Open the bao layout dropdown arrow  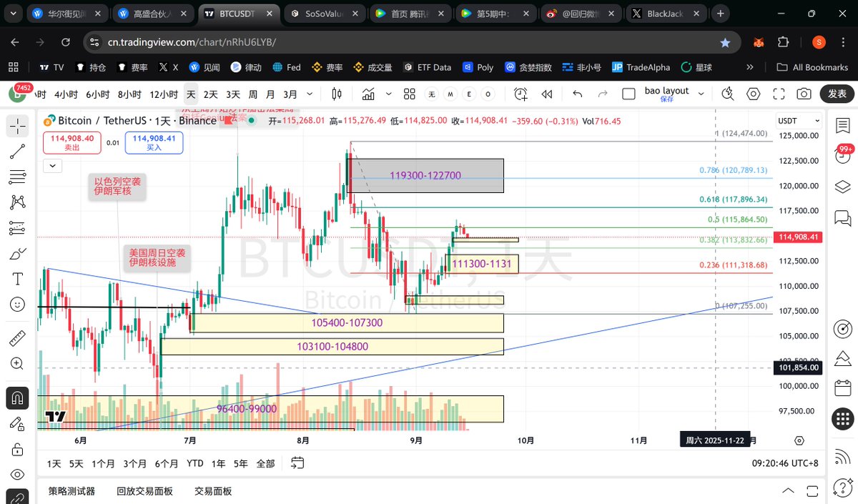point(701,94)
